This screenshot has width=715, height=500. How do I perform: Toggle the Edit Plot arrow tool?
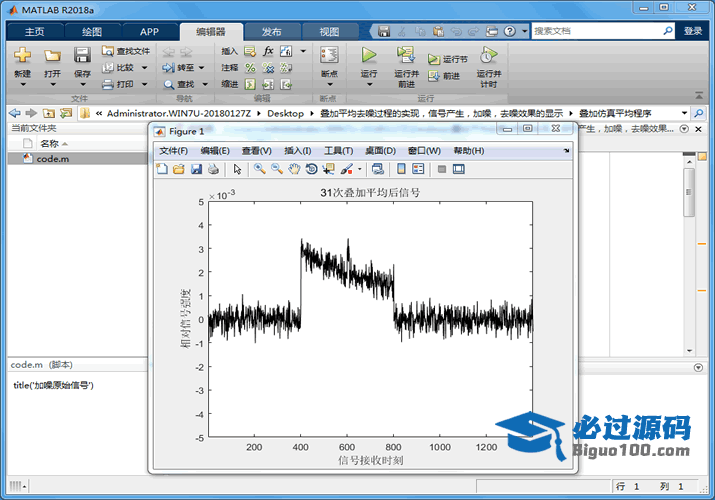point(237,169)
